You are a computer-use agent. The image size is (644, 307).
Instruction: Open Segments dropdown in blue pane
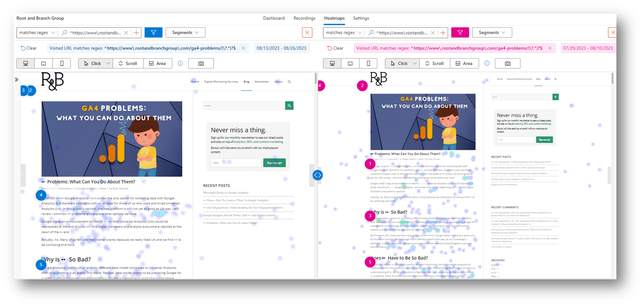pyautogui.click(x=185, y=32)
